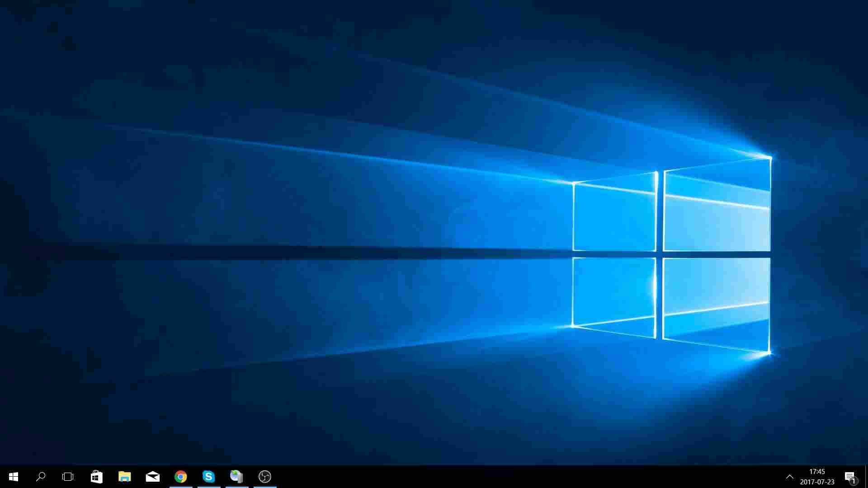Switch to the Google Chrome window
868x488 pixels.
tap(181, 476)
